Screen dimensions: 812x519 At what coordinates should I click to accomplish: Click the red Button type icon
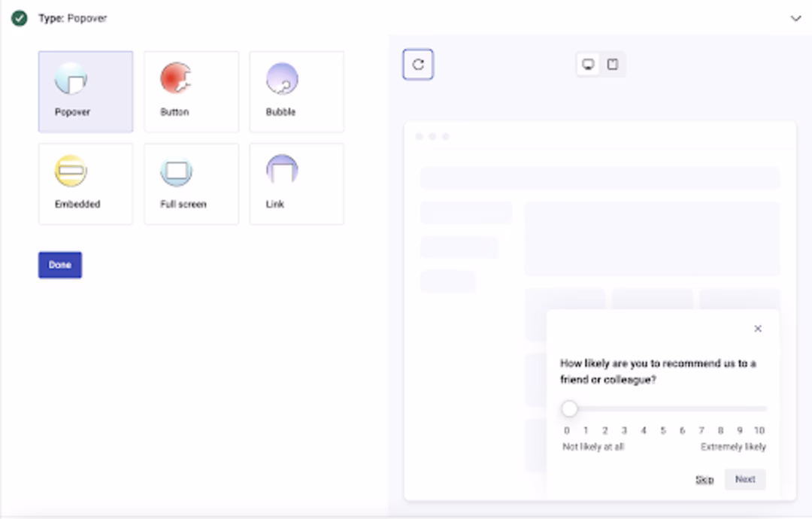click(x=176, y=78)
